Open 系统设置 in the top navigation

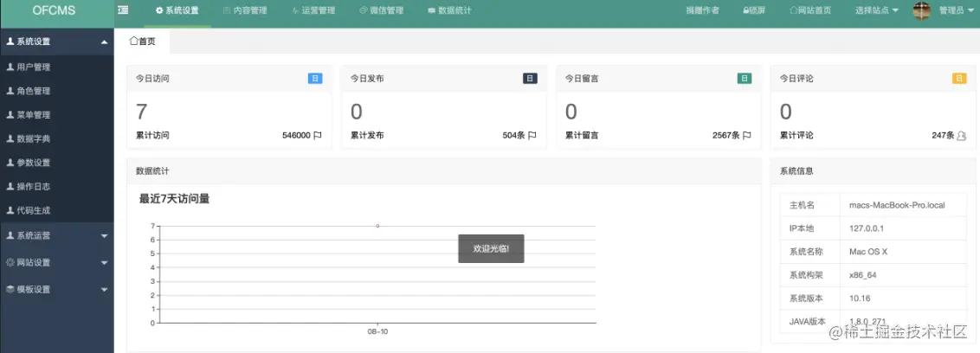tap(177, 10)
